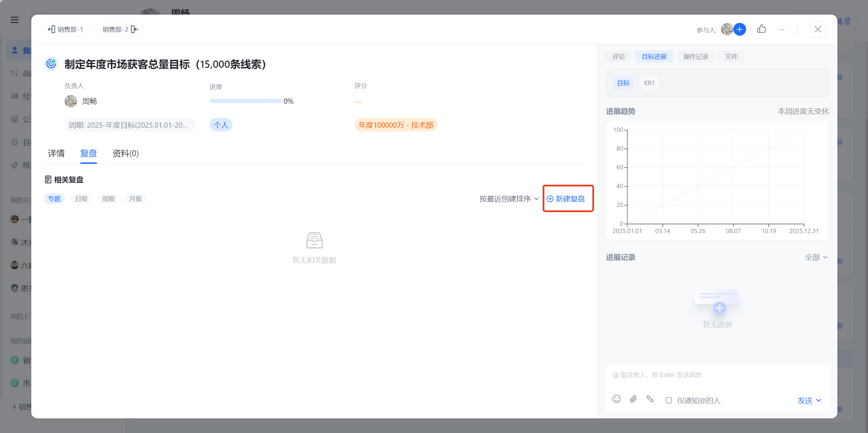Click the 2025.12.31 point on the trend chart
Screen dimensions: 868x433
point(804,130)
